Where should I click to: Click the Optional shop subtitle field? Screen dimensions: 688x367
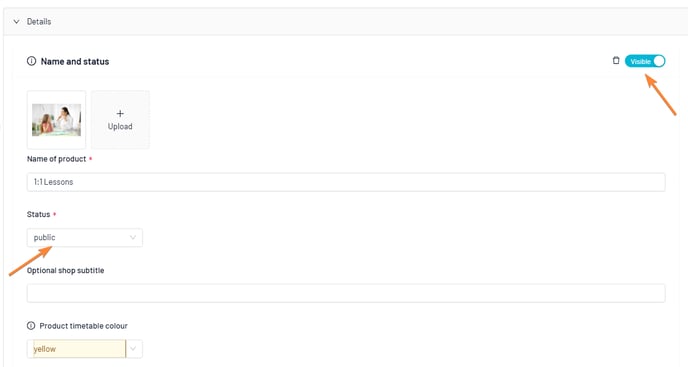coord(346,293)
